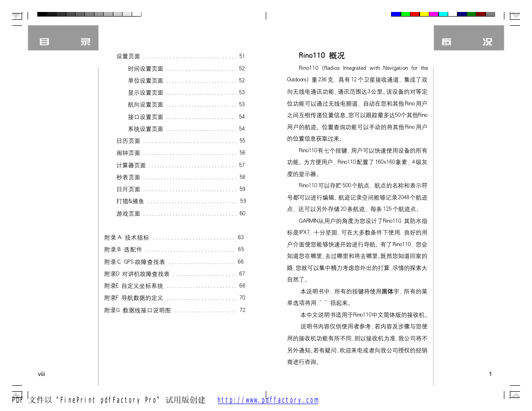Select the 计算器页面 contents entry
Viewport: 532px width, 411px height.
[181, 165]
